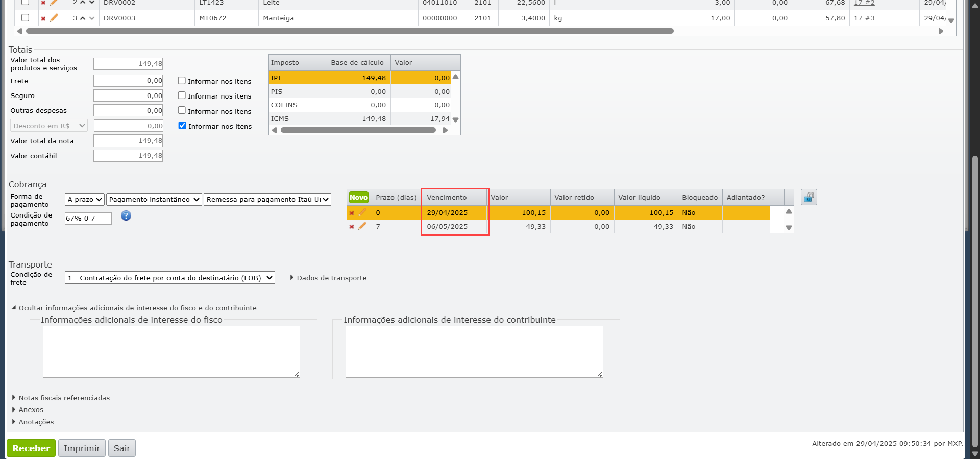Delete the 29/04/2025 installment row

tap(352, 213)
